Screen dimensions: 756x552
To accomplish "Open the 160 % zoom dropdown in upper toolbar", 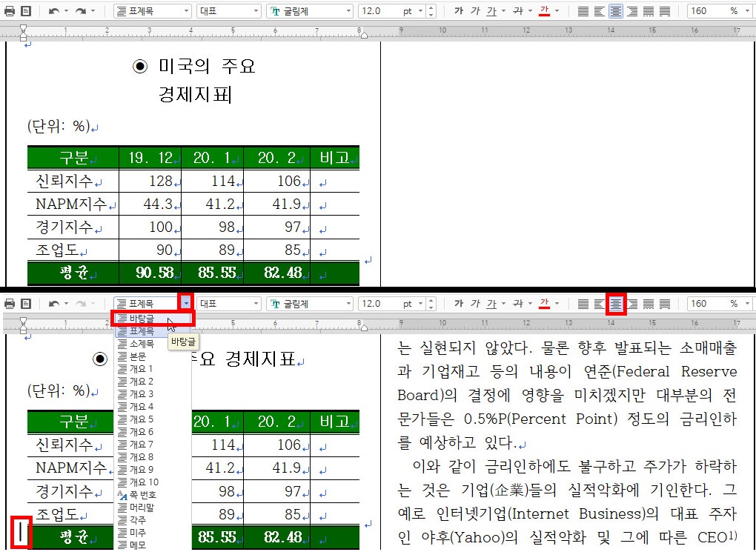I will tap(747, 11).
